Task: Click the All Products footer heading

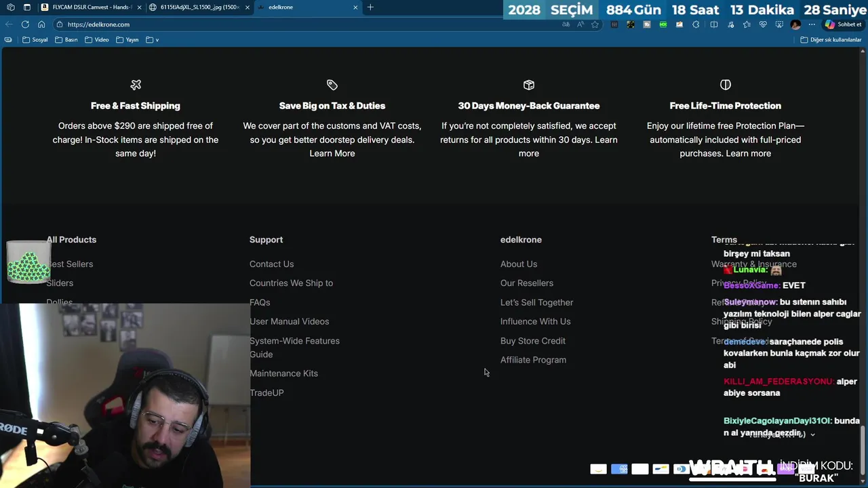Action: click(x=71, y=240)
